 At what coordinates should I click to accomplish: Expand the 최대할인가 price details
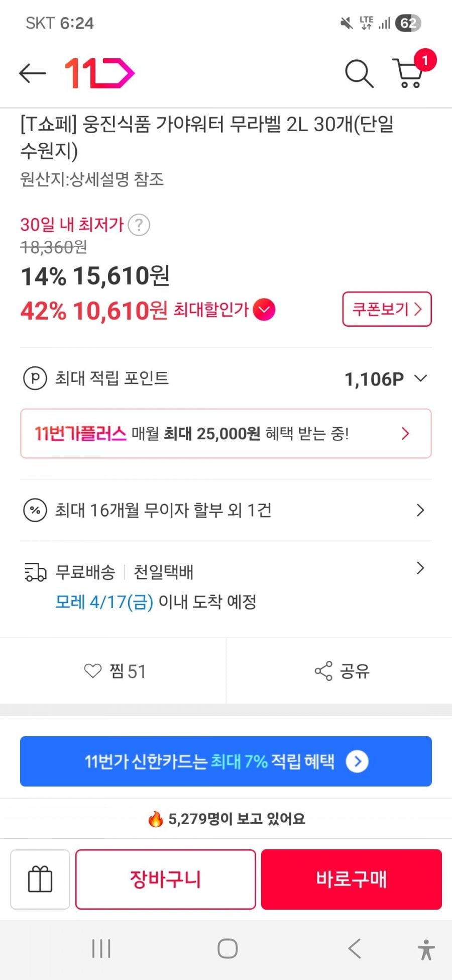(264, 310)
